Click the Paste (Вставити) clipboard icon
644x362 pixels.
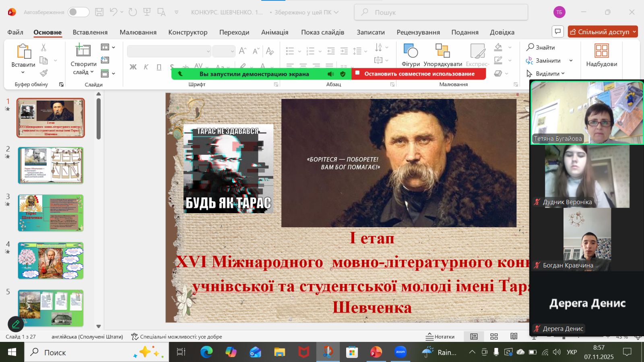tap(23, 52)
